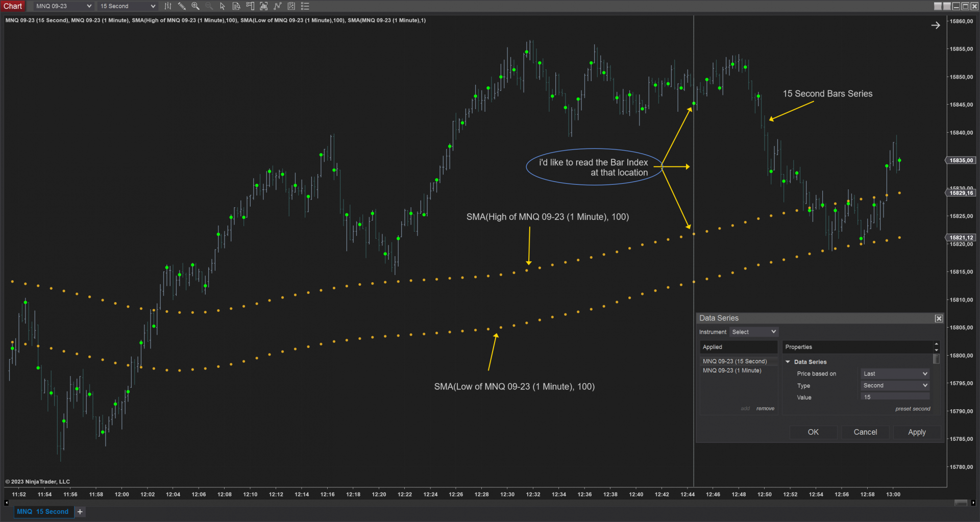Select MNQ 09-23 (15 Second) in Applied list
Viewport: 980px width, 522px height.
click(x=739, y=361)
